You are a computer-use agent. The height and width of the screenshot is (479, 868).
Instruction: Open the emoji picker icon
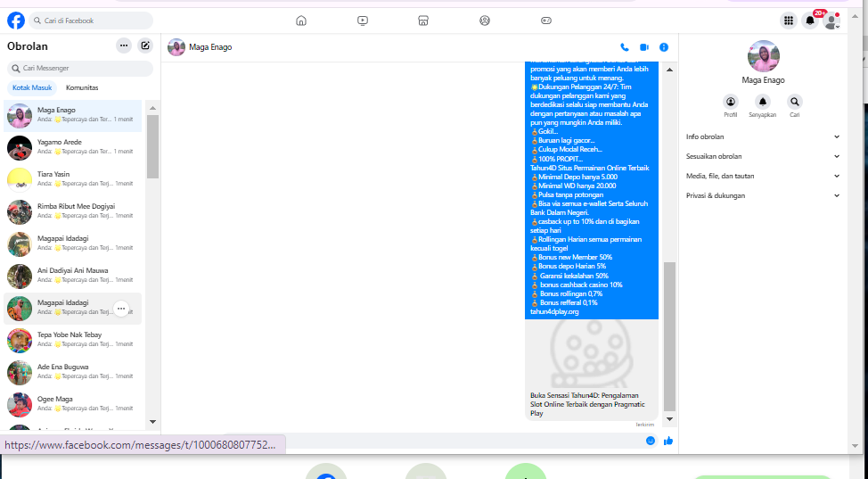651,441
